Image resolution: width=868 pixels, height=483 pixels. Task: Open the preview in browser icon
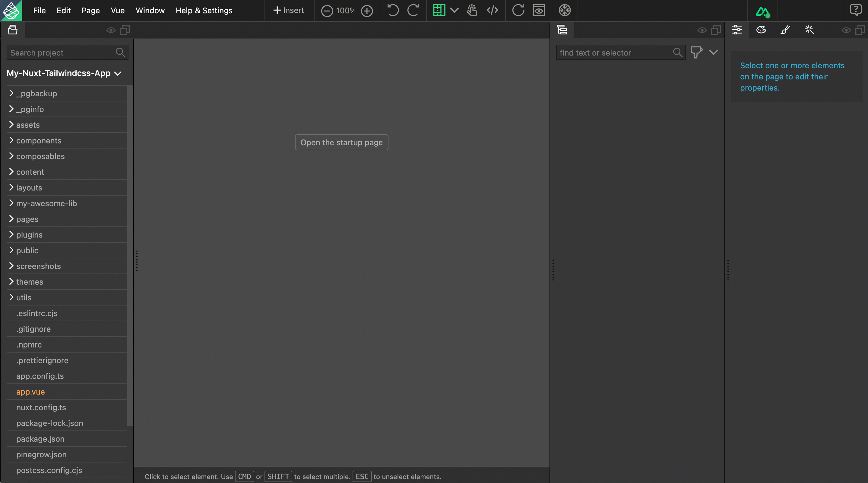[x=539, y=11]
